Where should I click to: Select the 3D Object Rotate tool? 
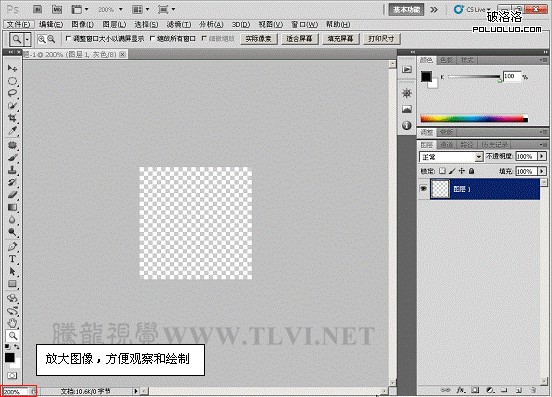12,298
